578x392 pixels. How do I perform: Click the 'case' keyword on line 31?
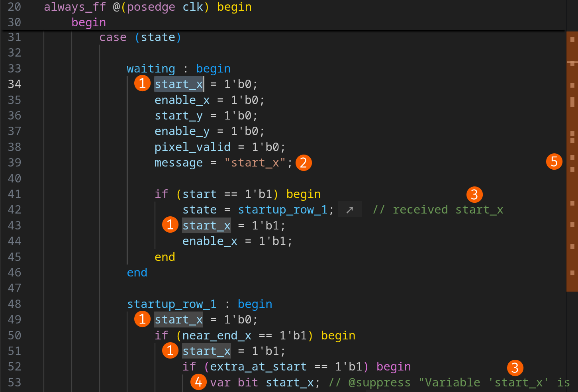pos(113,37)
